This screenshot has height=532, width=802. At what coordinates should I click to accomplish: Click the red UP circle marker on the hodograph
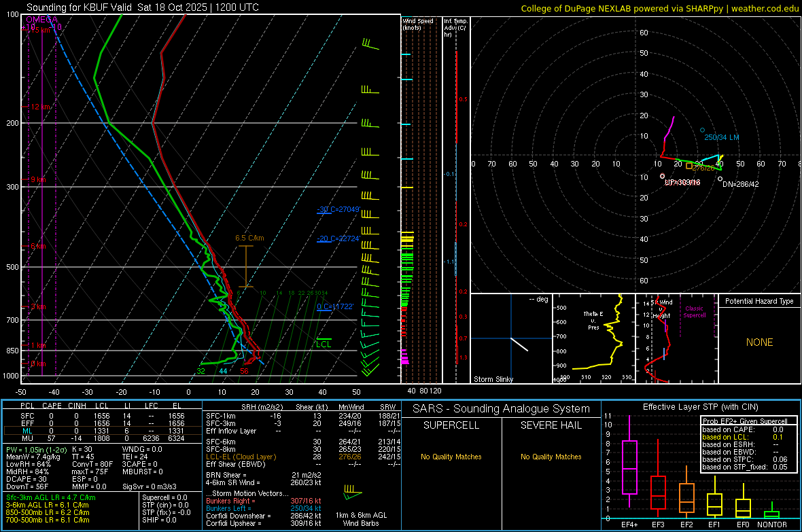(663, 176)
